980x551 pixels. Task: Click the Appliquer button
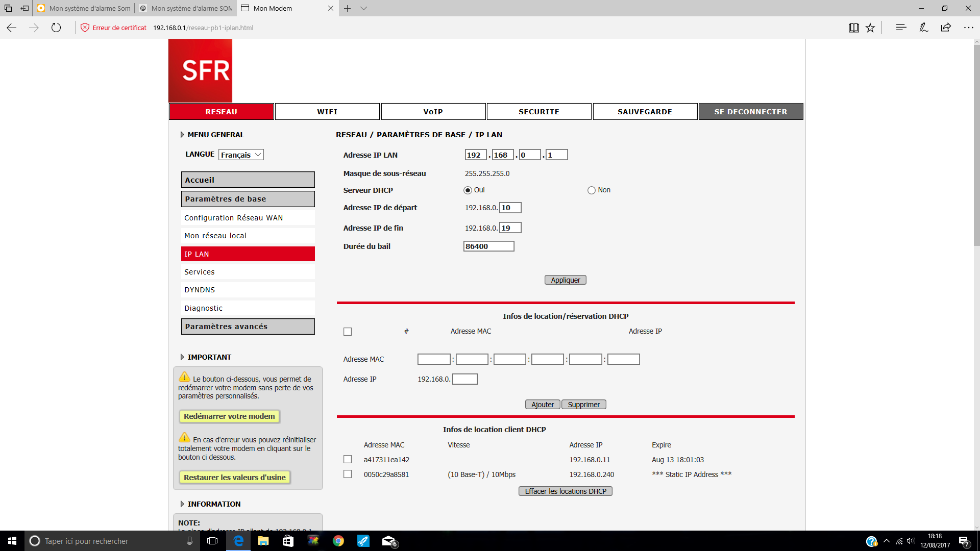(566, 280)
